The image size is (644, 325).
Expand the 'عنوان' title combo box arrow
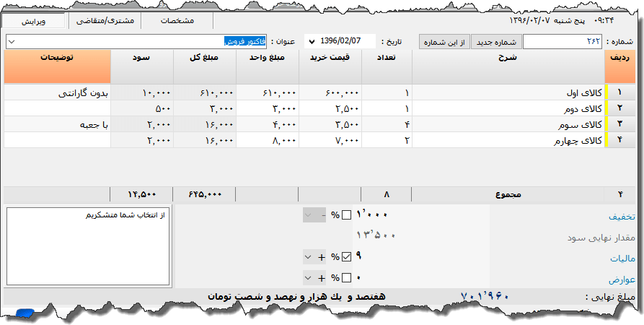[x=12, y=42]
